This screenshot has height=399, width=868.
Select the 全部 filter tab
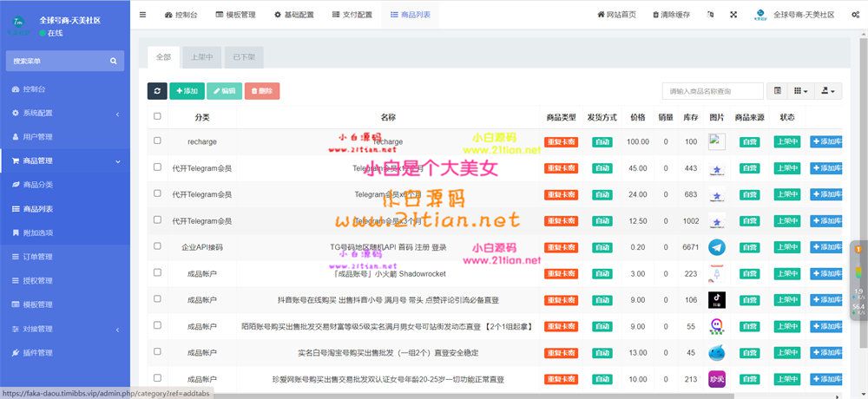pyautogui.click(x=164, y=57)
